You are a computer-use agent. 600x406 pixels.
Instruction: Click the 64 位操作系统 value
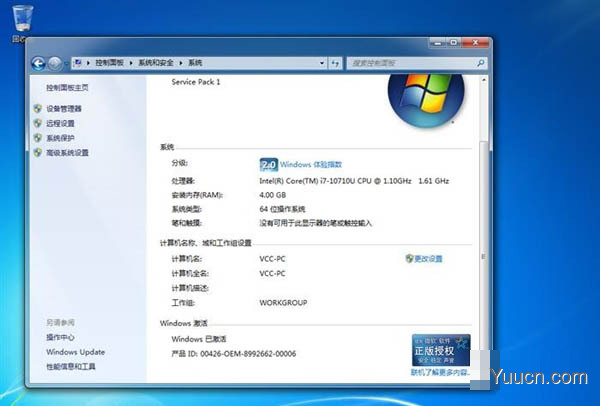282,209
